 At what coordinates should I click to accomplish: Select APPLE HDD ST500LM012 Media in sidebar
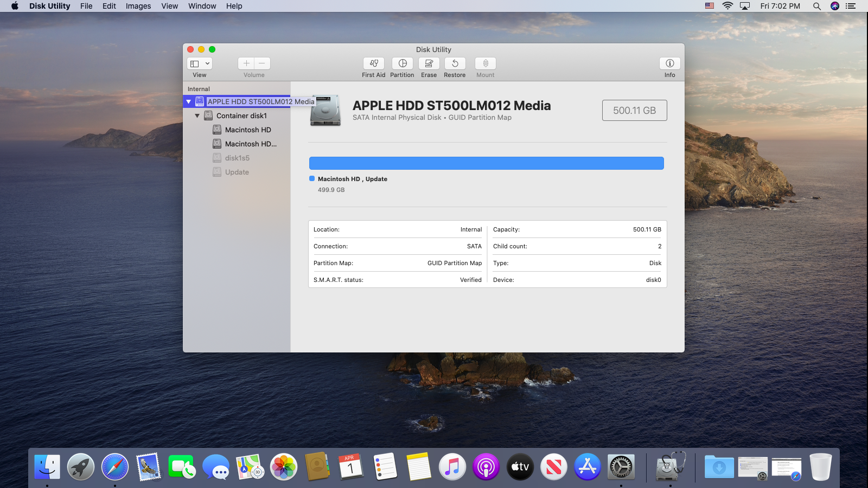(237, 101)
